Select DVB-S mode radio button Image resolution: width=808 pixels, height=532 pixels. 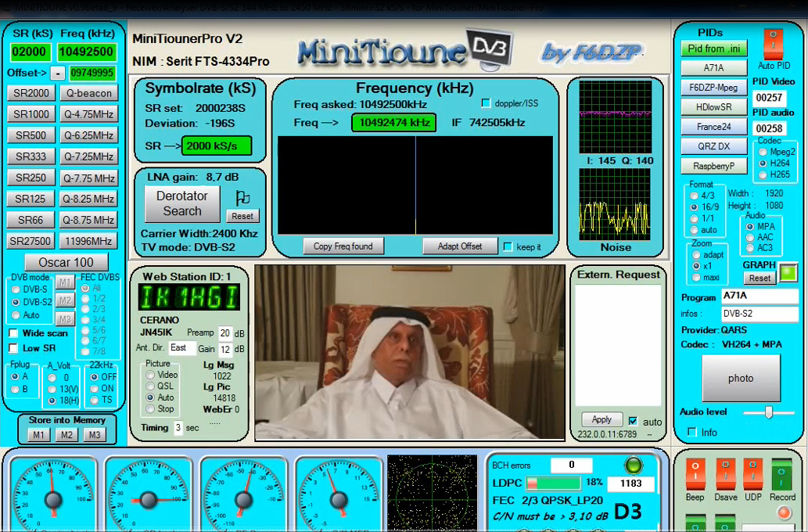[x=16, y=289]
